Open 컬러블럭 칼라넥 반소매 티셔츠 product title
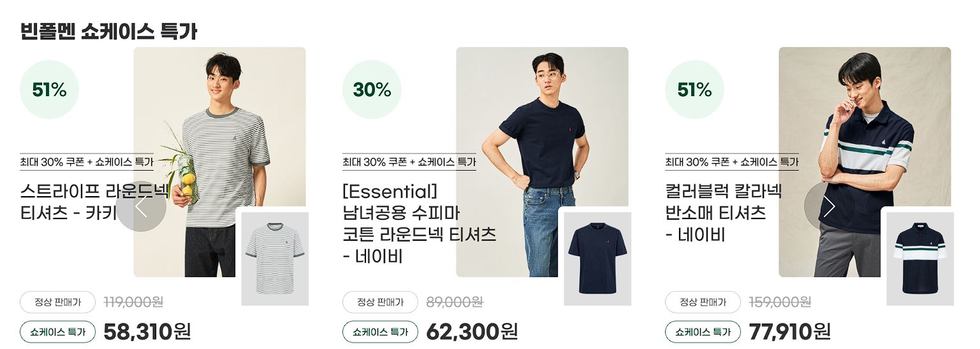 pos(723,213)
